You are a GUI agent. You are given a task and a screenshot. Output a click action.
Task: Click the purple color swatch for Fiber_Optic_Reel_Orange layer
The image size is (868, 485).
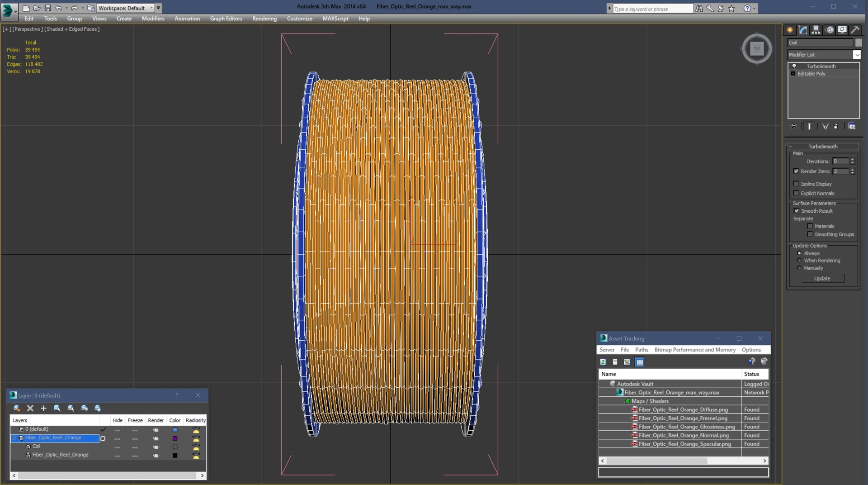(x=175, y=438)
